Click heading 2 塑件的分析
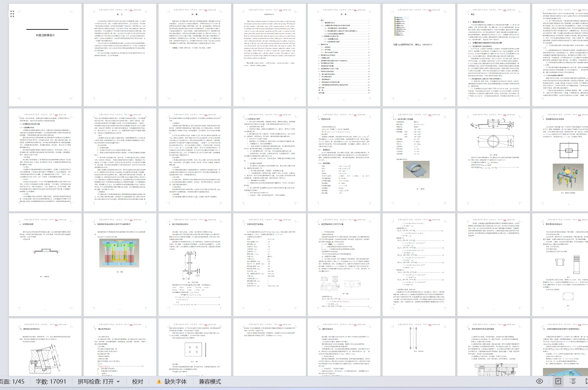This screenshot has width=588, height=390. (x=324, y=119)
